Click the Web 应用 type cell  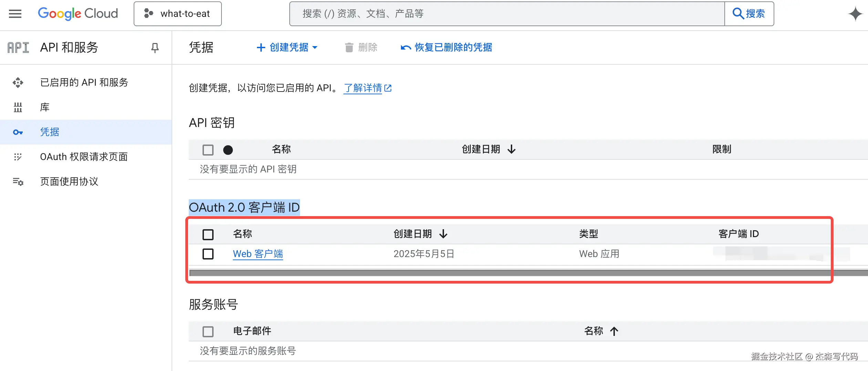[x=599, y=254]
